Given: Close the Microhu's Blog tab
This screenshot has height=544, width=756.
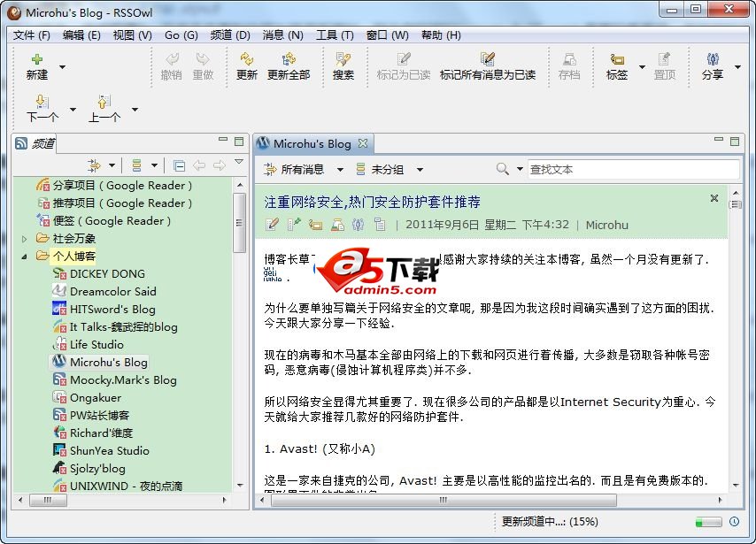Looking at the screenshot, I should 363,143.
